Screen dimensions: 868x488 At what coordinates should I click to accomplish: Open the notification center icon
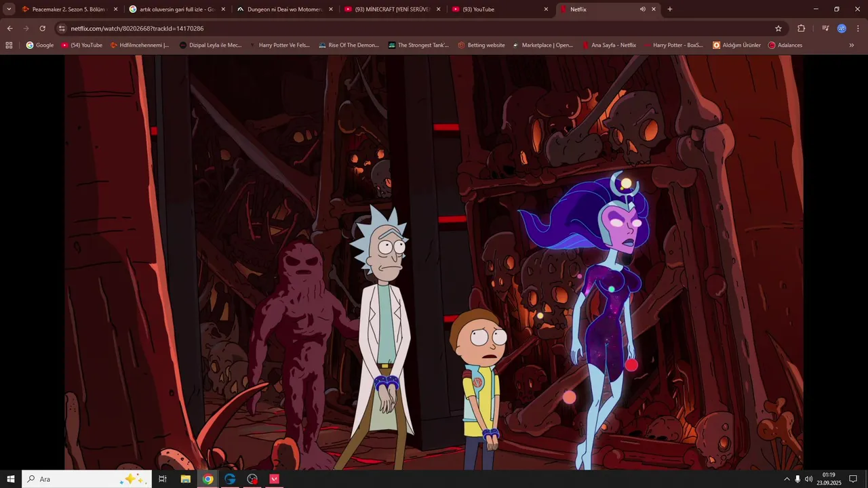point(853,479)
